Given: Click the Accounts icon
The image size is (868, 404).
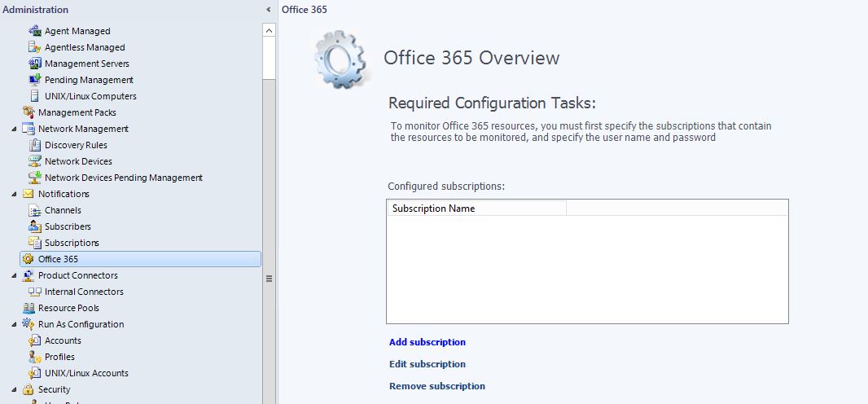Looking at the screenshot, I should pos(35,340).
